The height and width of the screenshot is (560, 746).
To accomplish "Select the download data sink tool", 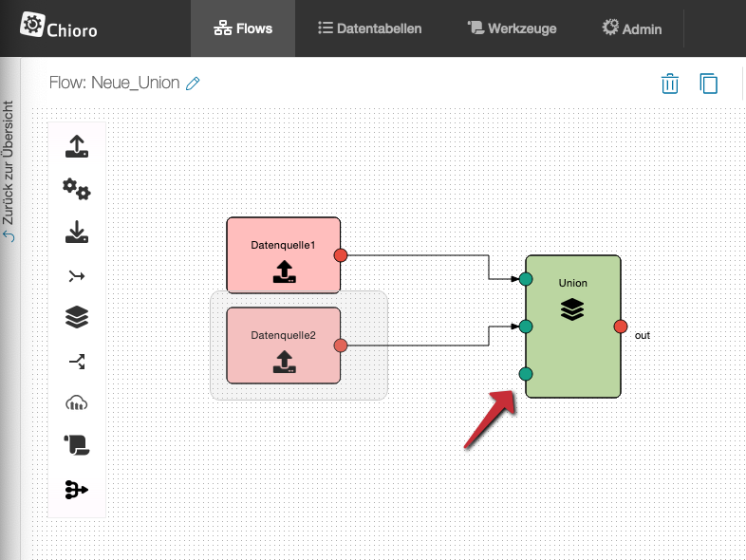I will (x=77, y=233).
